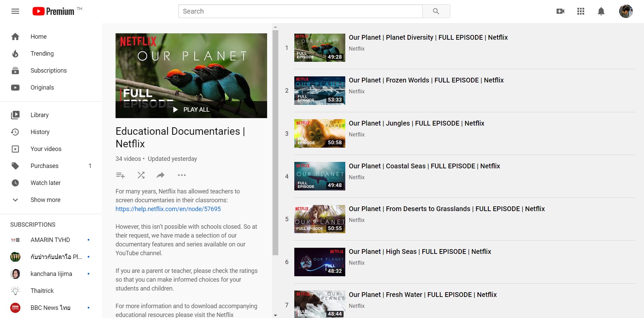Click inside the Search field

(300, 11)
